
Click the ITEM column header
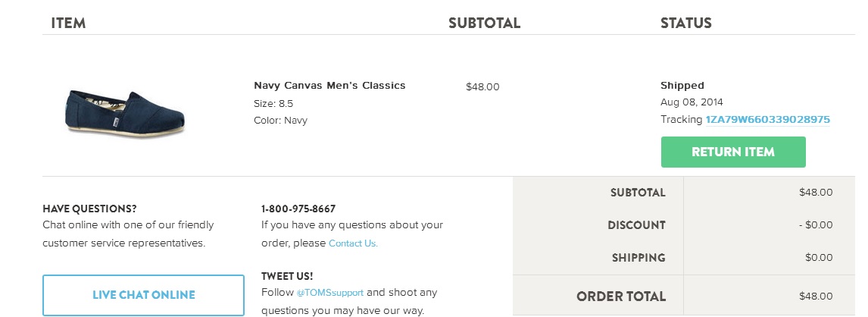(x=68, y=23)
